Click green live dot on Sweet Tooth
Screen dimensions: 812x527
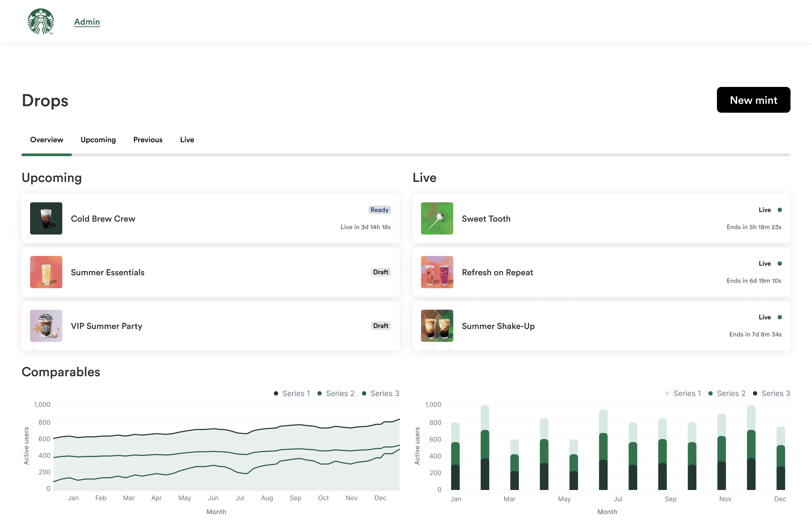point(780,210)
